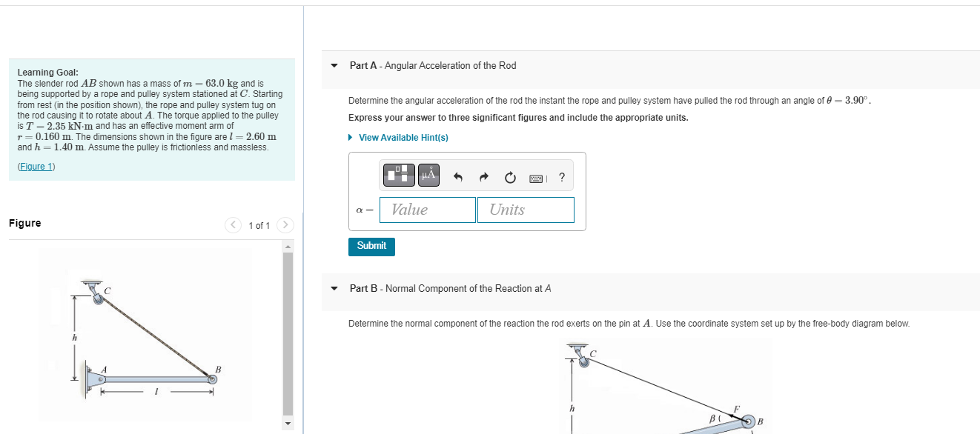Reset the answer using the circular reset icon
Screen dimensions: 980x434
click(x=510, y=176)
